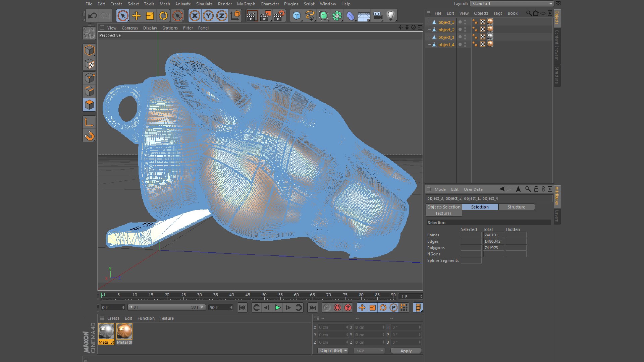Add a camera object from toolbar
Screen dimensions: 644x362
point(377,16)
